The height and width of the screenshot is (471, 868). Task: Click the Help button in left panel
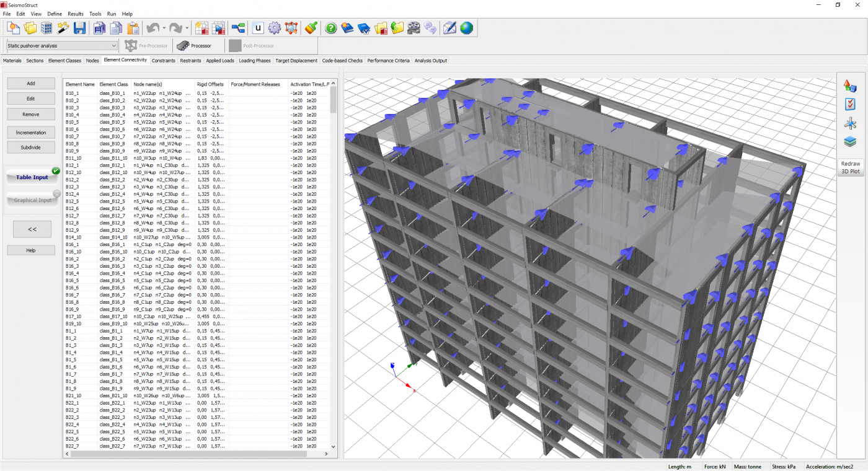(x=31, y=250)
